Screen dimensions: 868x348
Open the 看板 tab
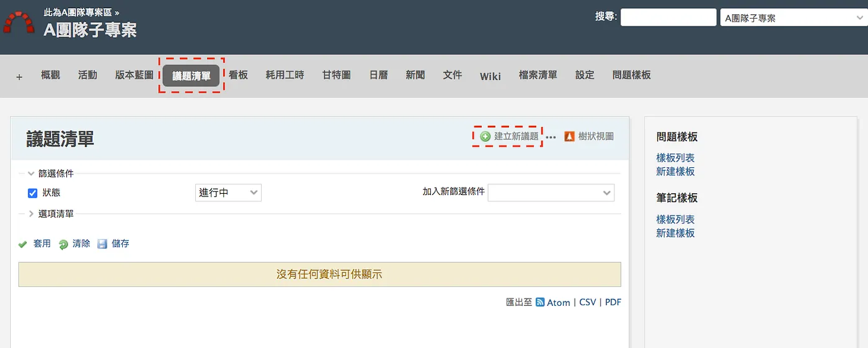click(238, 75)
